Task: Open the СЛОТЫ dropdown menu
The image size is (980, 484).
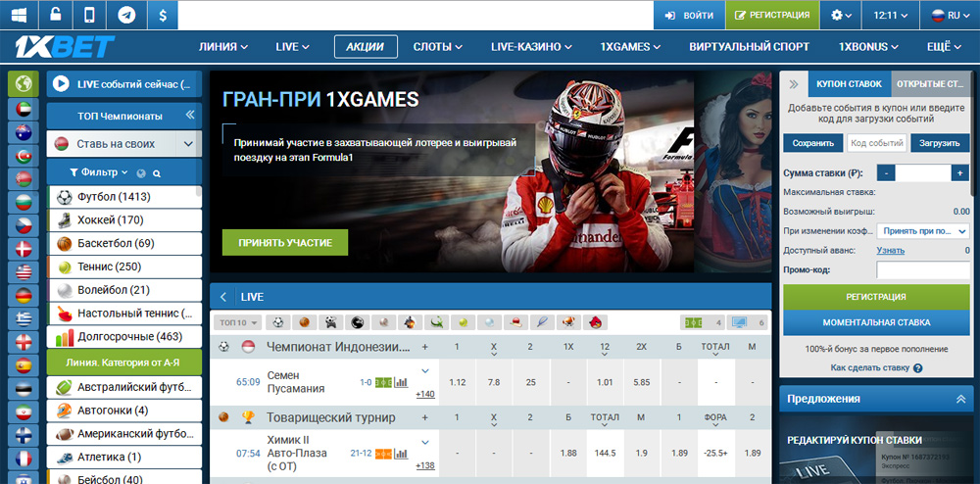Action: (x=437, y=47)
